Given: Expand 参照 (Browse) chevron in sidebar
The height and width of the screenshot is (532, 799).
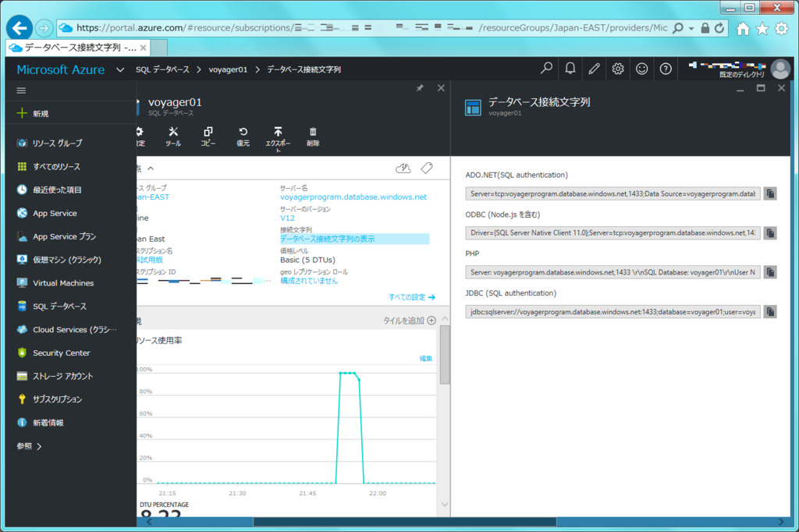Looking at the screenshot, I should (40, 446).
